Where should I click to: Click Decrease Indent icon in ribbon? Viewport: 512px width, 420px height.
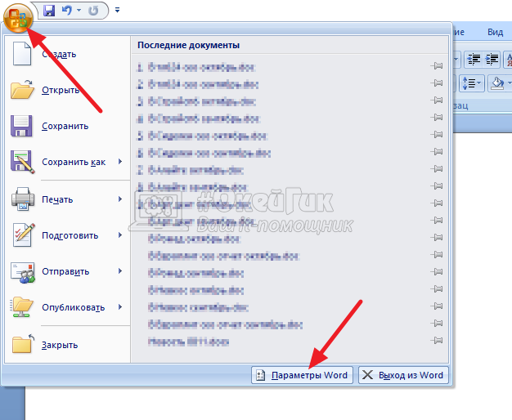coord(474,59)
